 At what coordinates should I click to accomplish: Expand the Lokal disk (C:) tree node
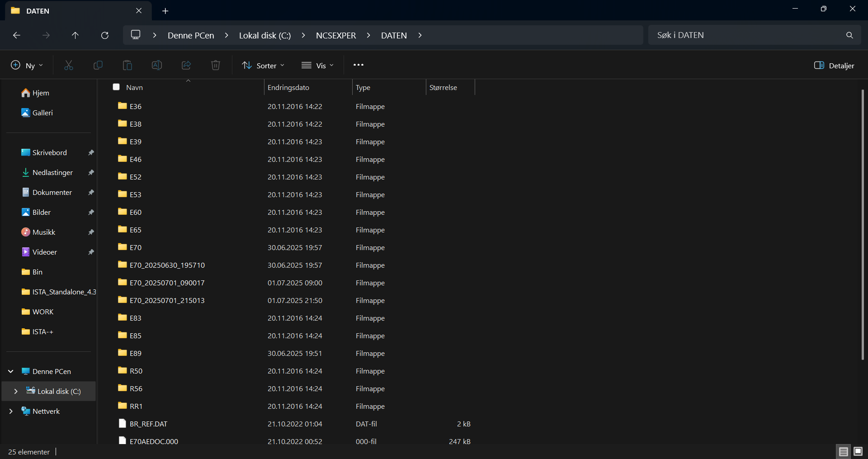tap(16, 391)
